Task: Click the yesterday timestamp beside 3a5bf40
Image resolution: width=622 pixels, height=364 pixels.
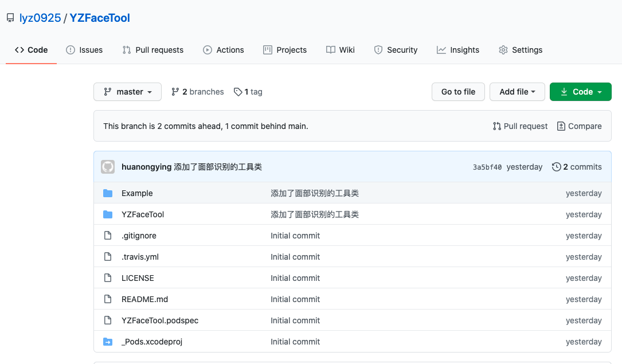Action: click(525, 167)
